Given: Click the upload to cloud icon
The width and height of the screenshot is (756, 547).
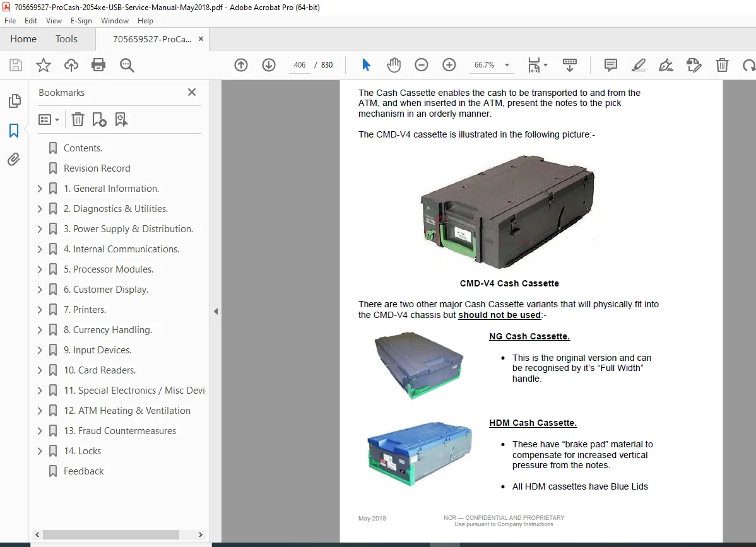Looking at the screenshot, I should pos(71,65).
